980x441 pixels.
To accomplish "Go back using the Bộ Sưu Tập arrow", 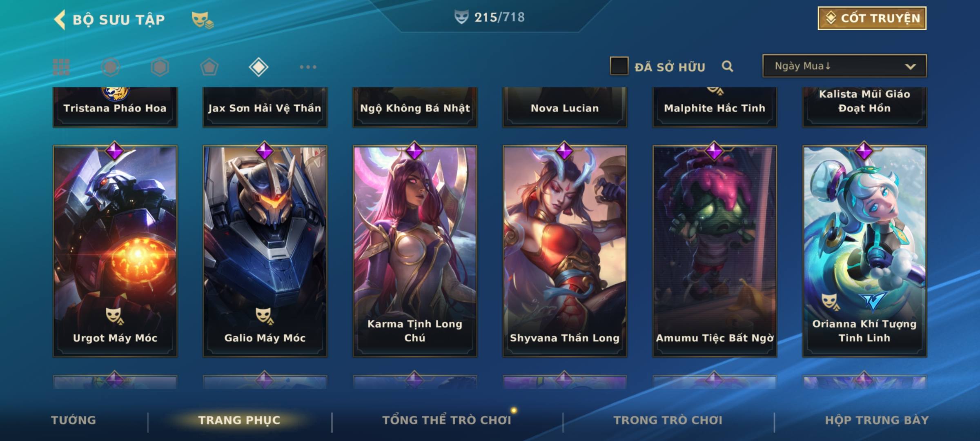I will coord(60,20).
